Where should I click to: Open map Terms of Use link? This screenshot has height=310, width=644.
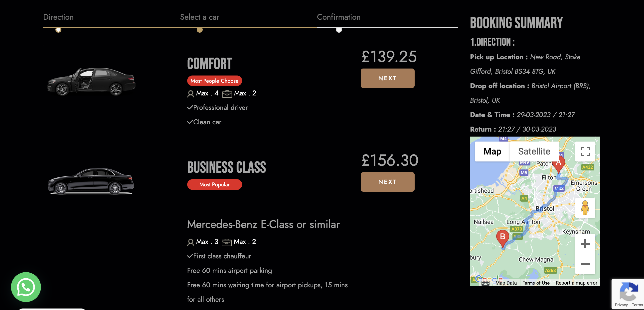pyautogui.click(x=536, y=283)
